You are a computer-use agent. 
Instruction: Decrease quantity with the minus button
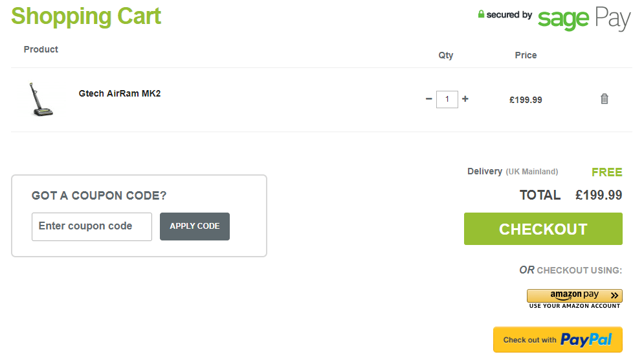tap(428, 99)
